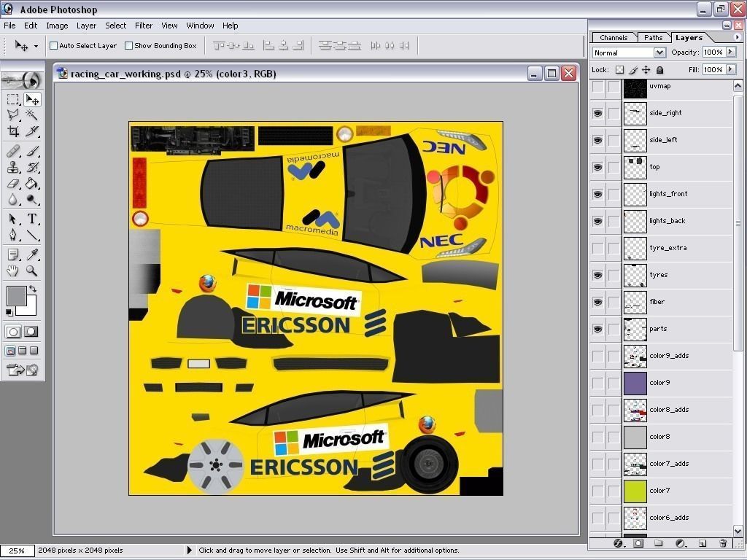Open the blend mode Normal dropdown

[x=659, y=52]
